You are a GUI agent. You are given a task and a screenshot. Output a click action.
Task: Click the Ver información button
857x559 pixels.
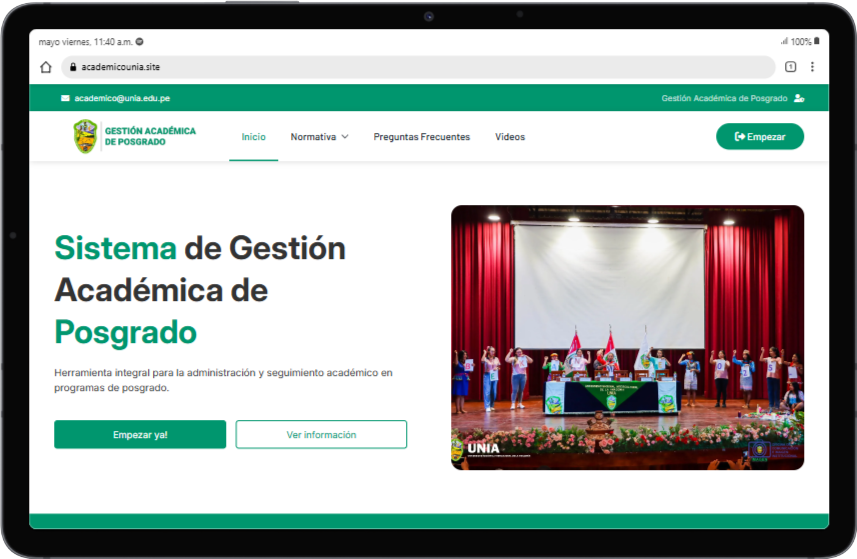click(321, 434)
